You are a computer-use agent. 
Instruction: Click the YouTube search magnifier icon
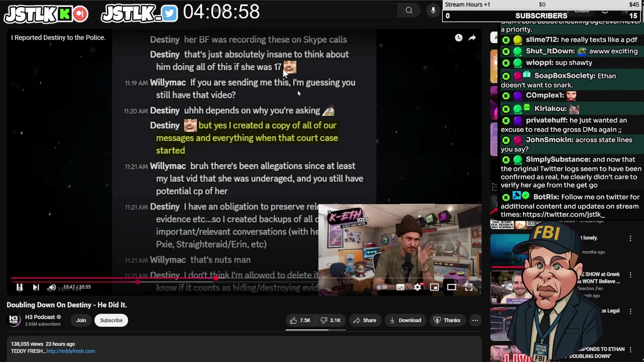pos(409,10)
